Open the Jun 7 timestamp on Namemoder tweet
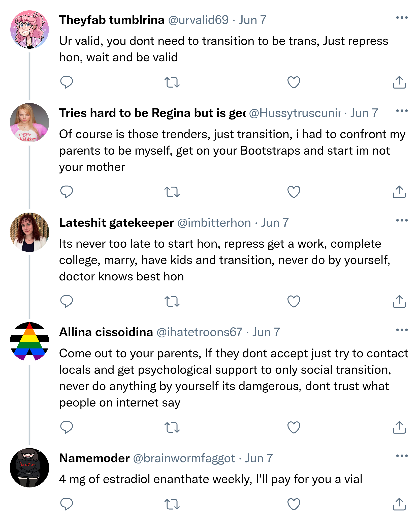Viewport: 420px width, 522px height. [259, 458]
